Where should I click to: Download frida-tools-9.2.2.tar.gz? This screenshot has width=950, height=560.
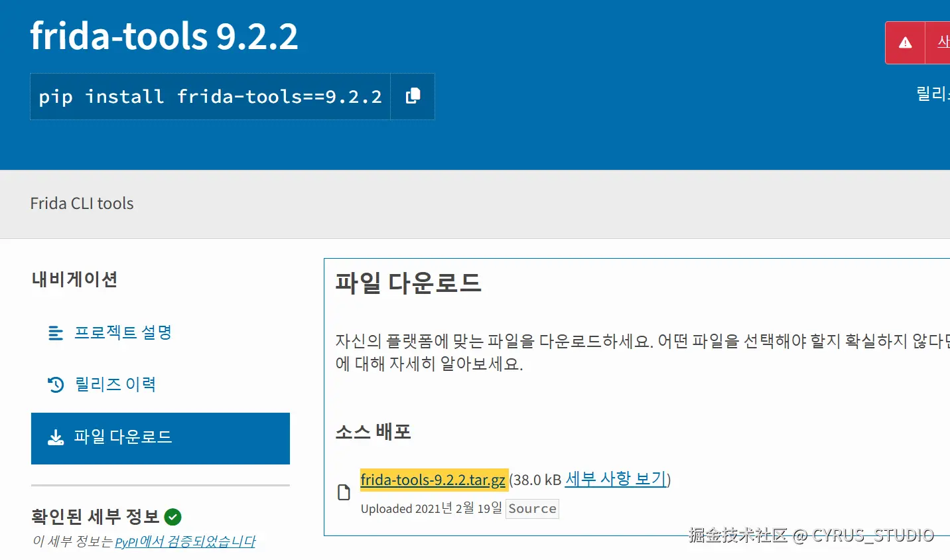pos(433,480)
